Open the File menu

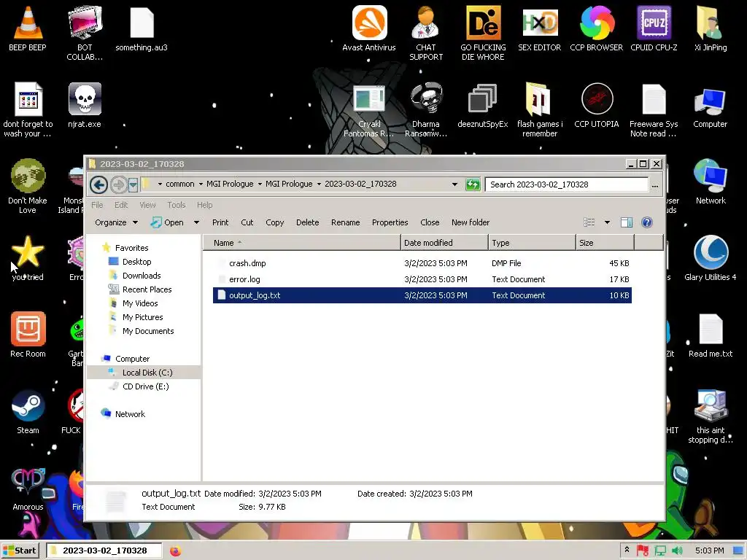coord(97,205)
